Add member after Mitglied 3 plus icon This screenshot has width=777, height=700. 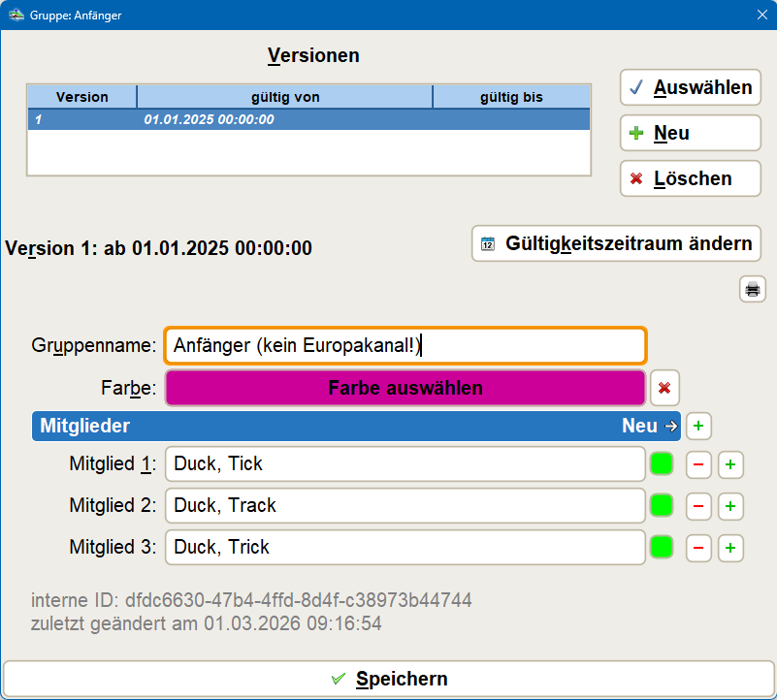(x=730, y=548)
